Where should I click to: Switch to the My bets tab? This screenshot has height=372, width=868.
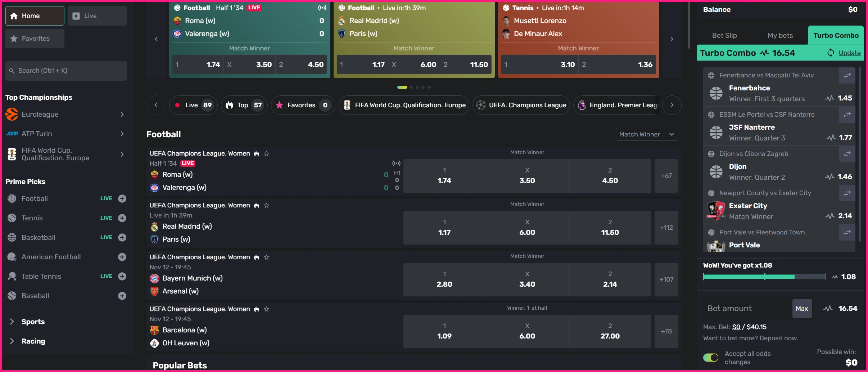pos(780,35)
